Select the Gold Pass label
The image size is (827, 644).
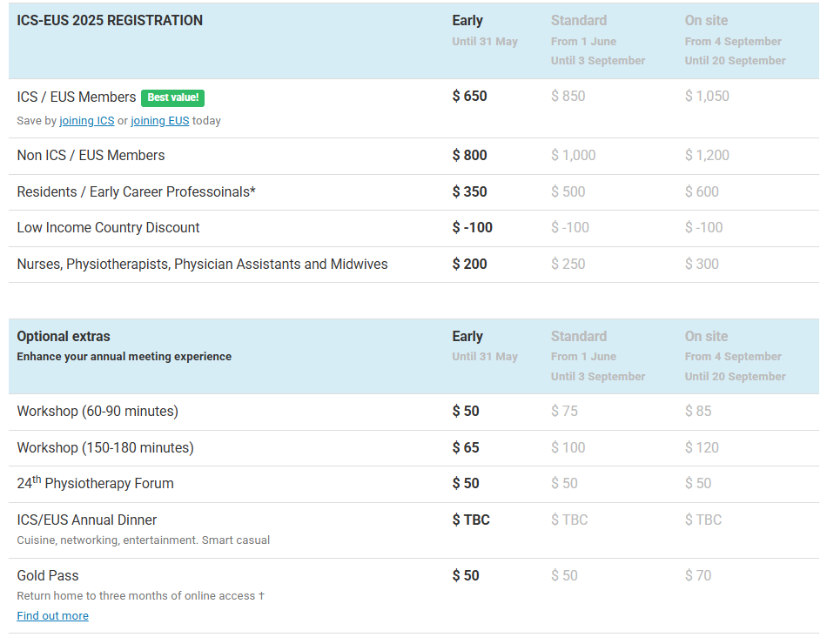tap(48, 576)
